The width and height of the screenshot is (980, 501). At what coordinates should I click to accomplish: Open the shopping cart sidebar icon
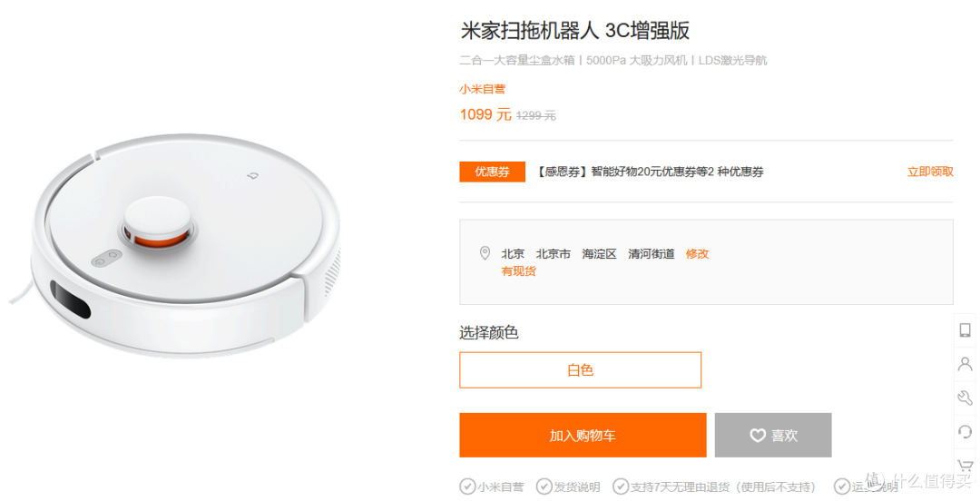(x=965, y=466)
